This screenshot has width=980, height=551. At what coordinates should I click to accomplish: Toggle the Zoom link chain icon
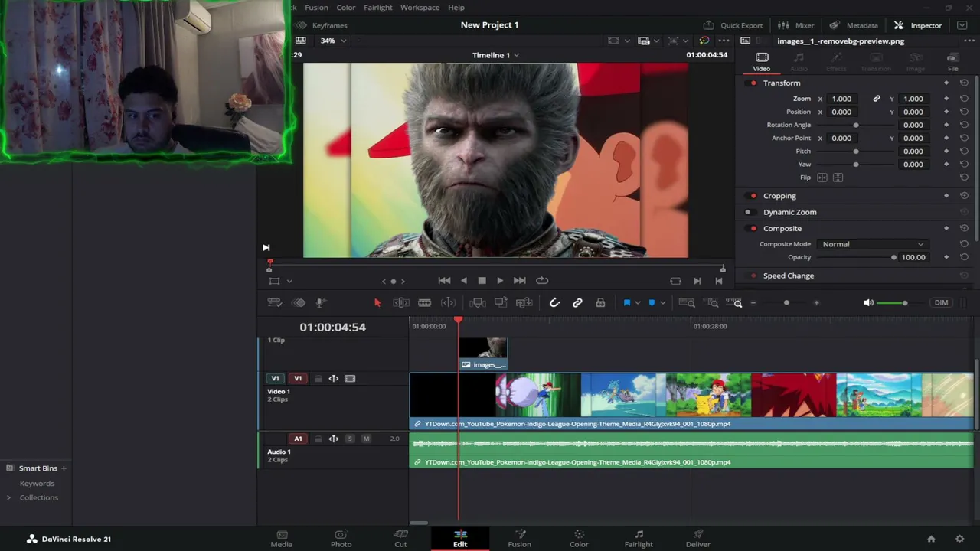877,99
